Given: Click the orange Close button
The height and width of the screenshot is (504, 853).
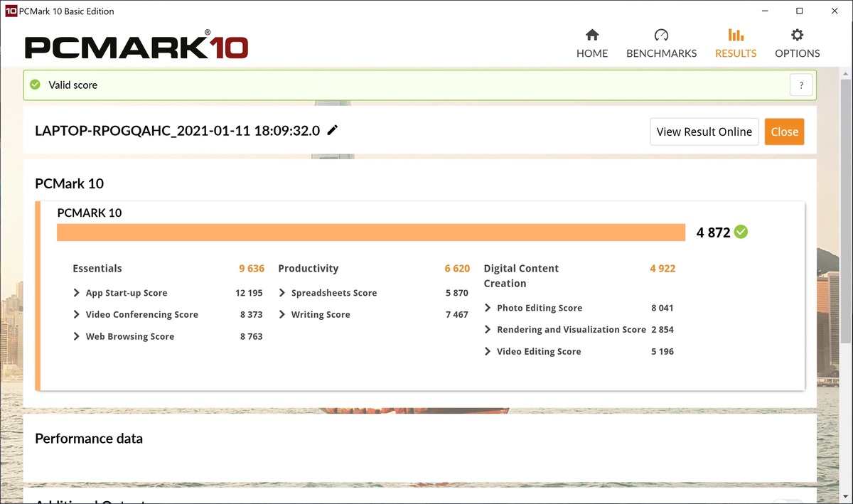Looking at the screenshot, I should (785, 132).
